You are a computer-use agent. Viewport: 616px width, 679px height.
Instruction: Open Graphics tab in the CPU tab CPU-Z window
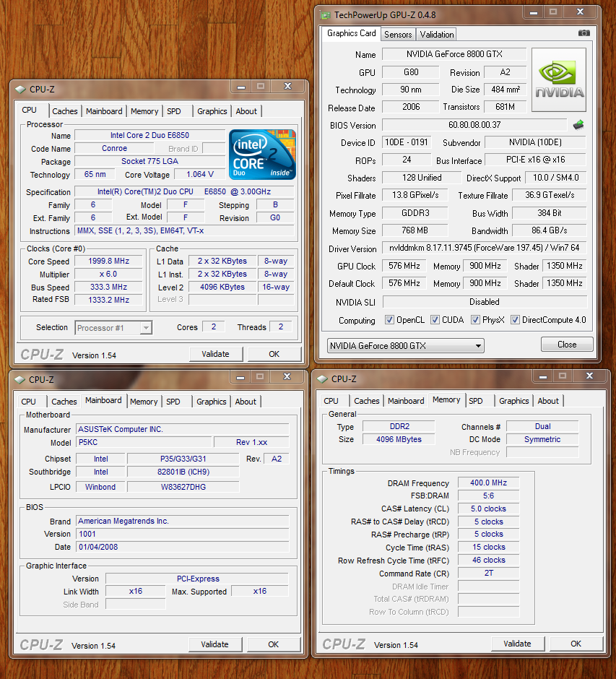point(212,111)
